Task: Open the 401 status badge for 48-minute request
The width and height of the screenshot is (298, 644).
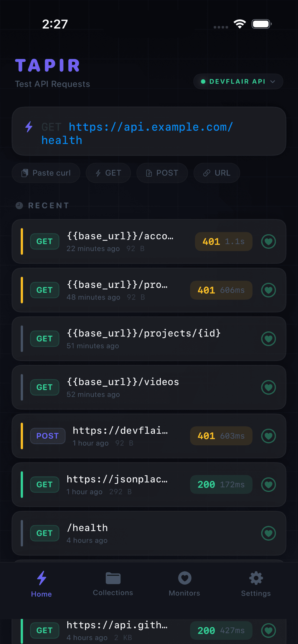Action: (221, 290)
